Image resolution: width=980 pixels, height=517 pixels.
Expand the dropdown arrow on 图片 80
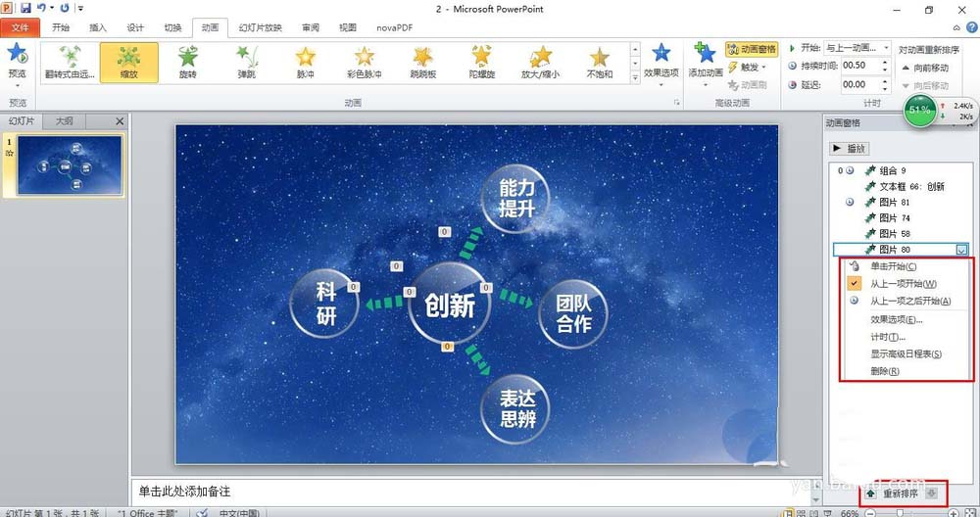[x=961, y=250]
